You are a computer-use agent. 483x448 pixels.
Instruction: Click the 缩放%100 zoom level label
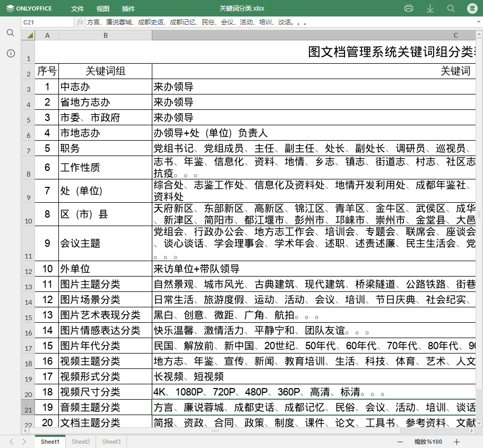tap(428, 442)
